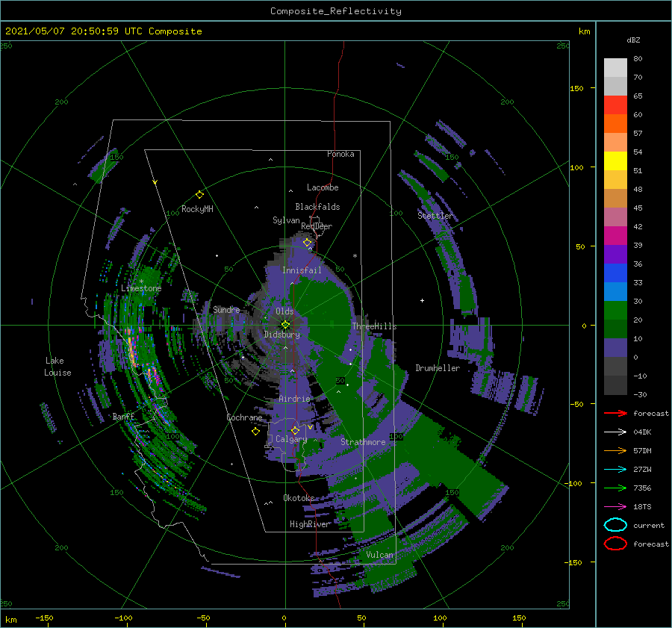The height and width of the screenshot is (628, 672).
Task: Click the Ponoka label
Action: pyautogui.click(x=340, y=154)
